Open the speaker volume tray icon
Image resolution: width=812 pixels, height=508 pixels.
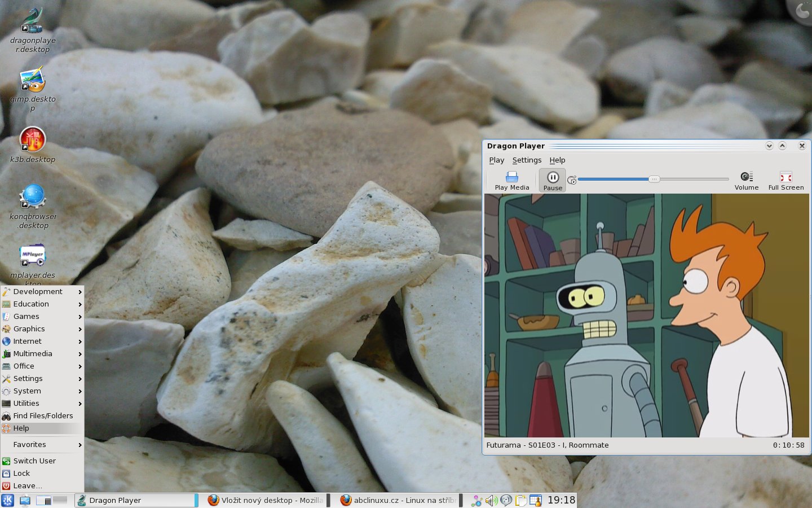click(x=491, y=500)
